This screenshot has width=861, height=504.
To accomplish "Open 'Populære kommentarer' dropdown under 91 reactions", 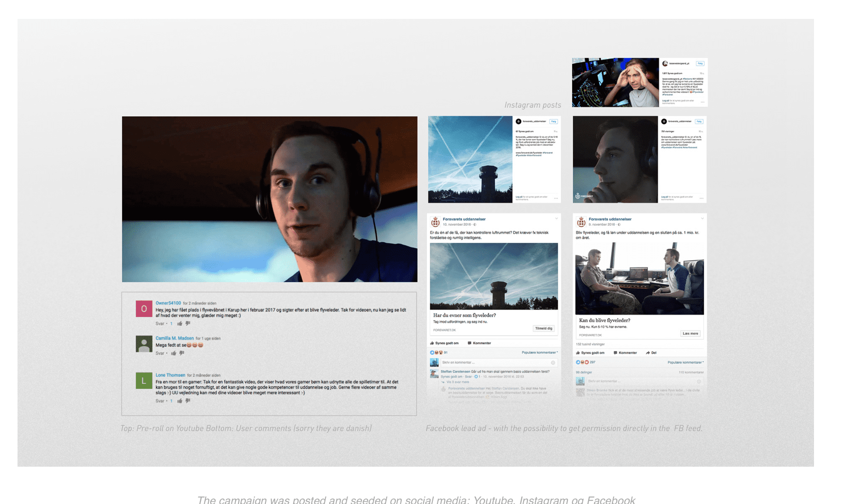I will (x=540, y=352).
